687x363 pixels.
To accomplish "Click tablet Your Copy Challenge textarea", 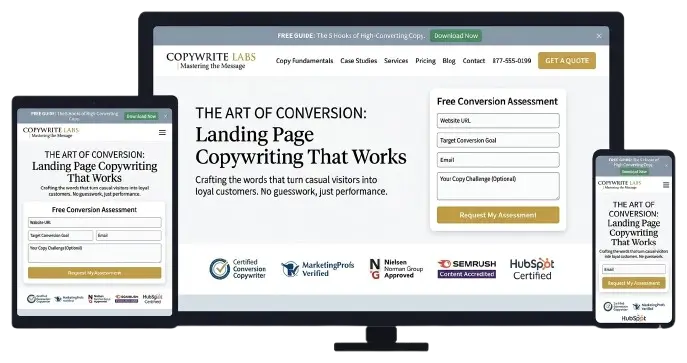I will coord(94,253).
